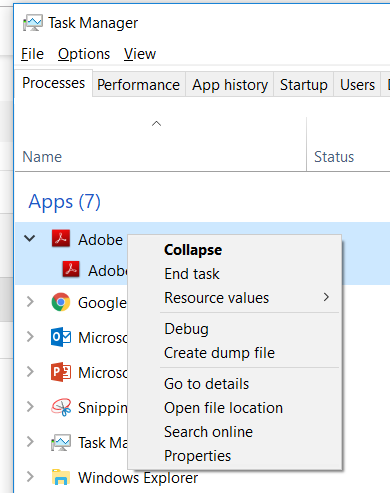Expand the Windows Explorer process group
The image size is (390, 493).
pyautogui.click(x=30, y=477)
